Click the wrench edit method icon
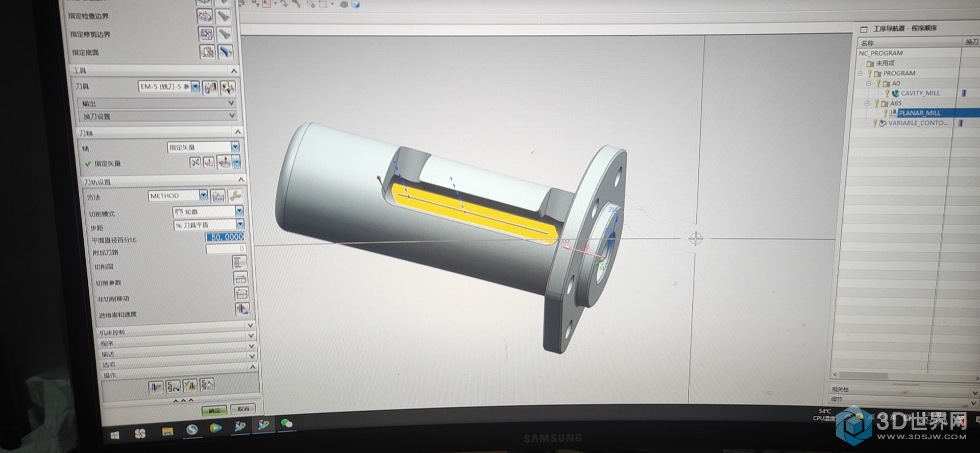The height and width of the screenshot is (453, 980). pos(235,196)
